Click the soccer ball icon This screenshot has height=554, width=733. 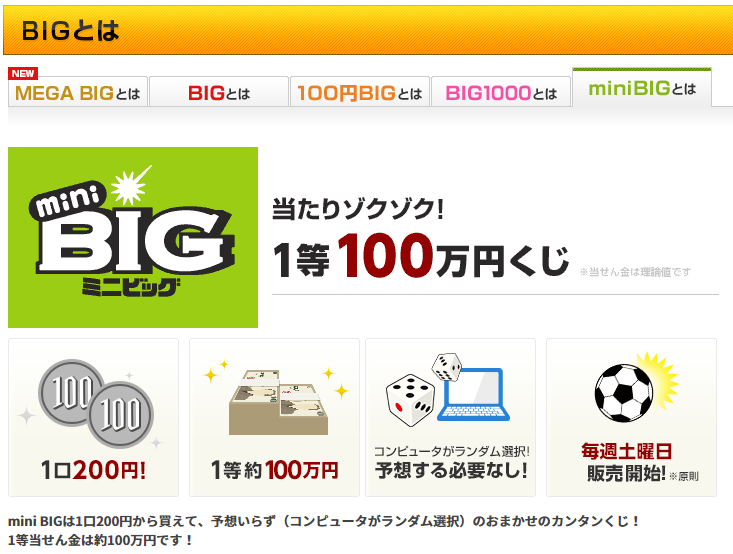(624, 393)
